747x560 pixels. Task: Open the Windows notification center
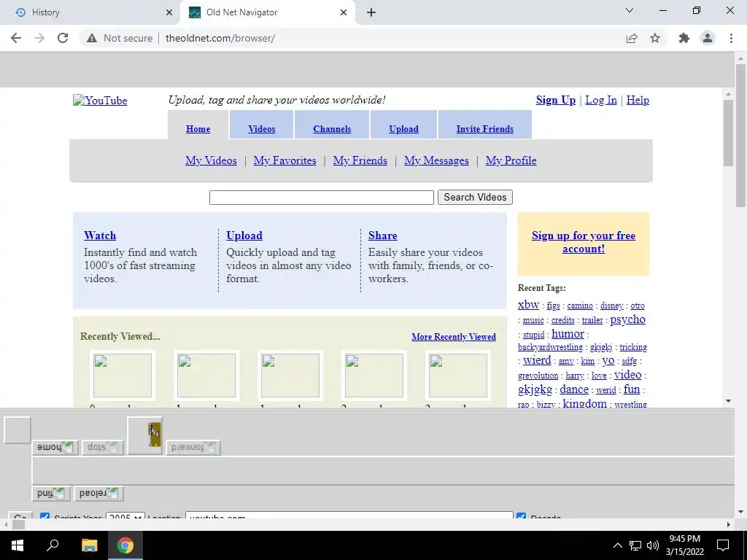click(x=723, y=545)
